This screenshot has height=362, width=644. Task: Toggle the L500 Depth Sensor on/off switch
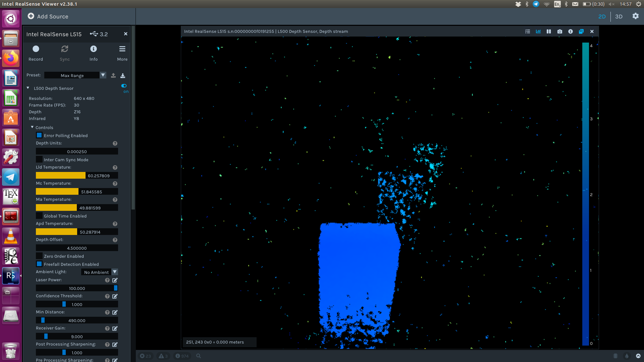point(124,86)
